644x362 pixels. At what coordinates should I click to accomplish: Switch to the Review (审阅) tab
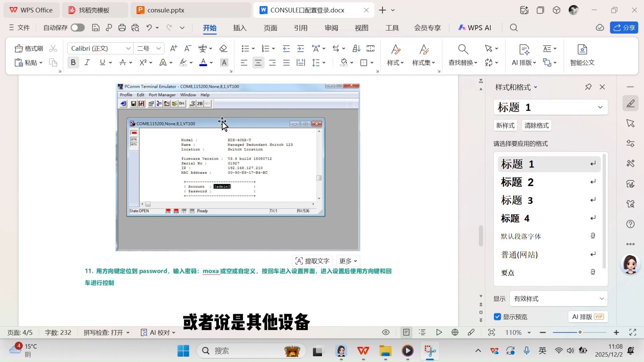(x=331, y=28)
